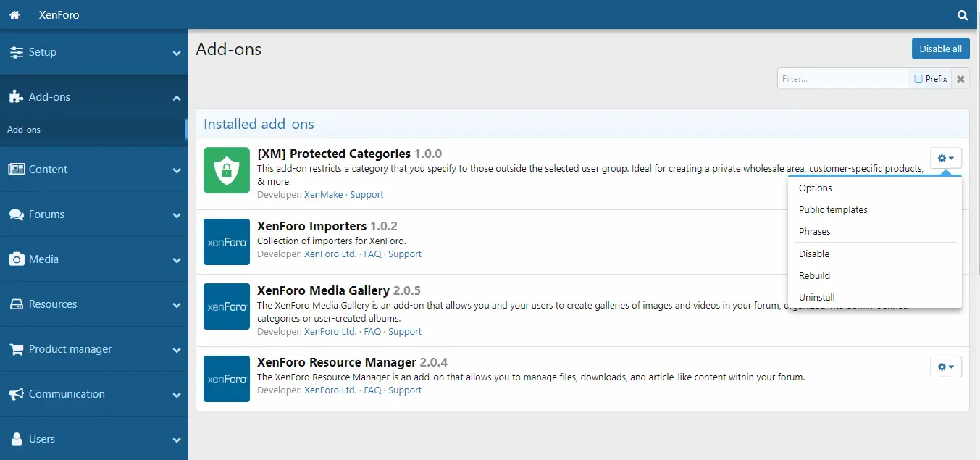
Task: Open FAQ link for XenForo Importers
Action: pos(372,254)
